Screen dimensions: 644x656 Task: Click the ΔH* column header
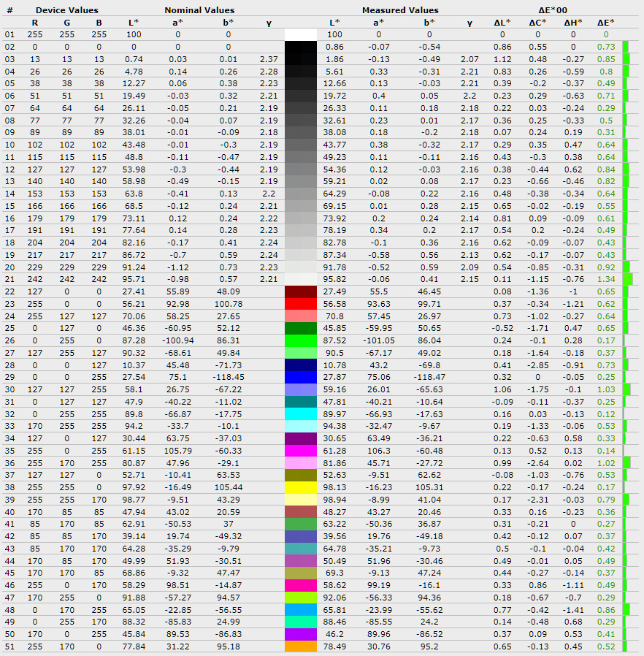click(x=572, y=23)
